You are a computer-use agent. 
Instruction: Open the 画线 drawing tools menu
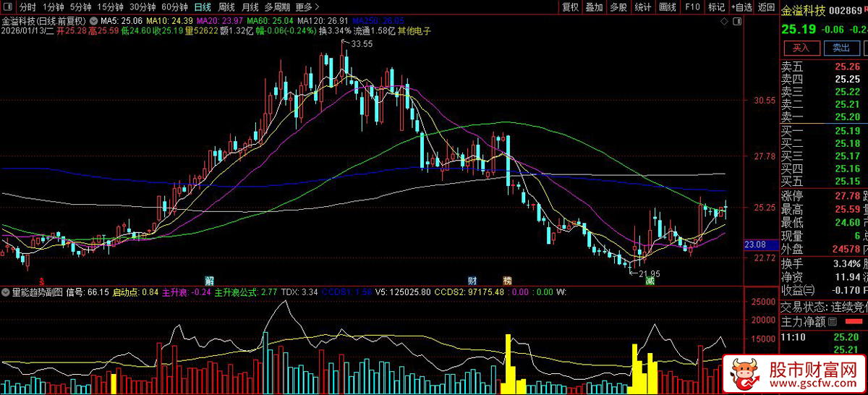[667, 7]
